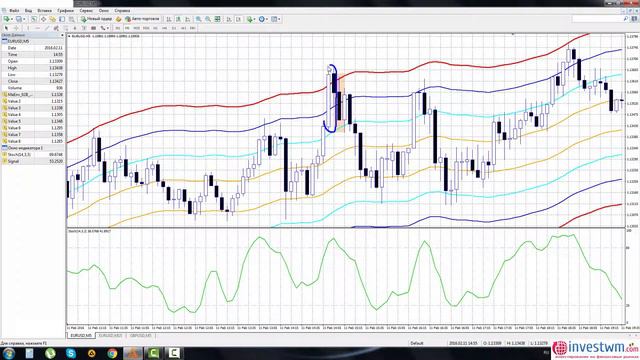This screenshot has width=640, height=360.
Task: Click the New Order button
Action: [96, 19]
